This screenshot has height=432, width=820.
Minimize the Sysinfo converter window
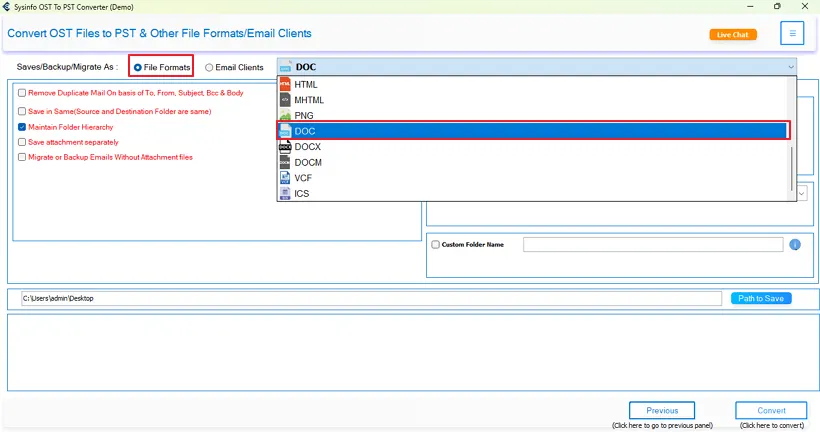click(x=750, y=6)
